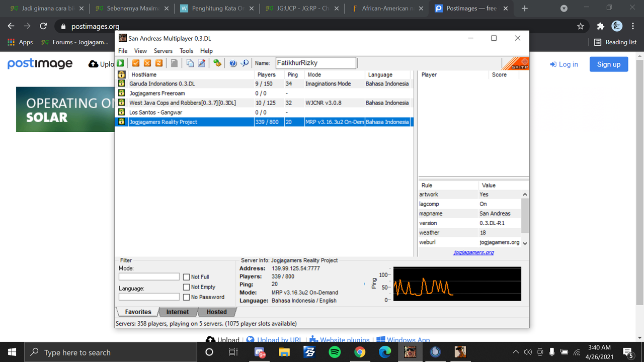Image resolution: width=644 pixels, height=362 pixels.
Task: Open the Tools menu
Action: point(186,51)
